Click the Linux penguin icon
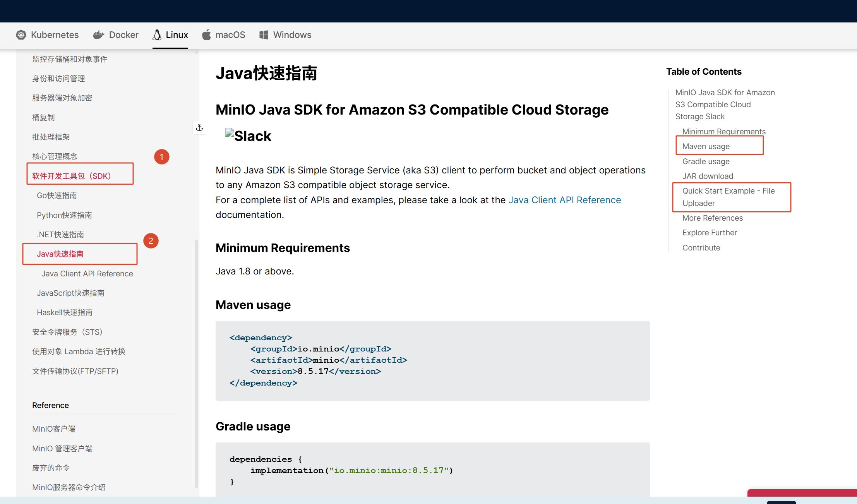The image size is (857, 504). 157,35
